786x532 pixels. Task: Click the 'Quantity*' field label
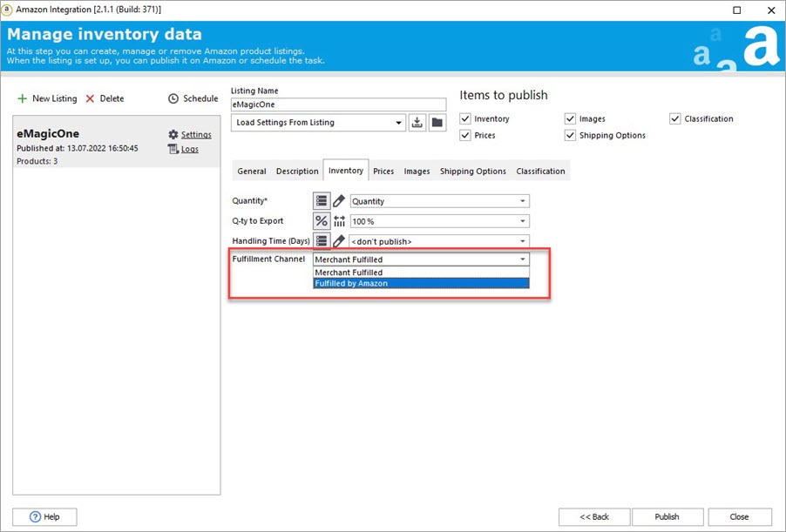tap(249, 200)
